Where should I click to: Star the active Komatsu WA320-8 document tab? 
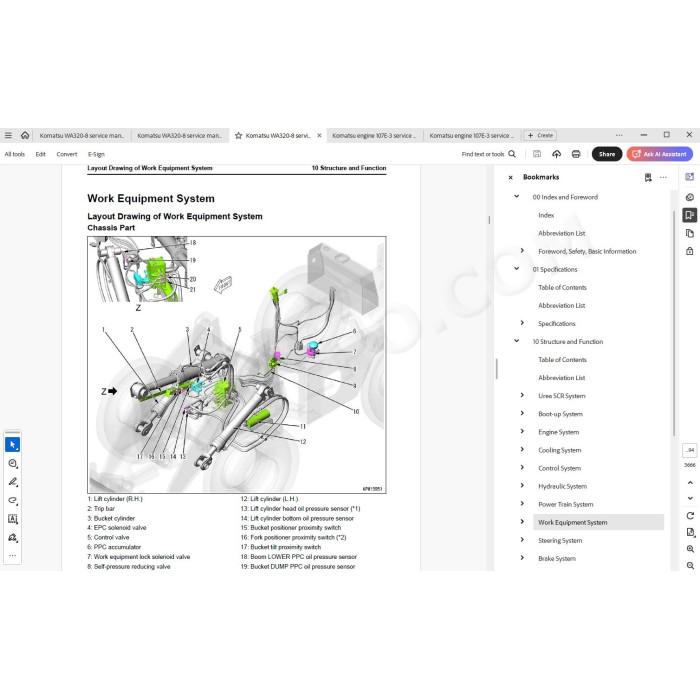238,135
